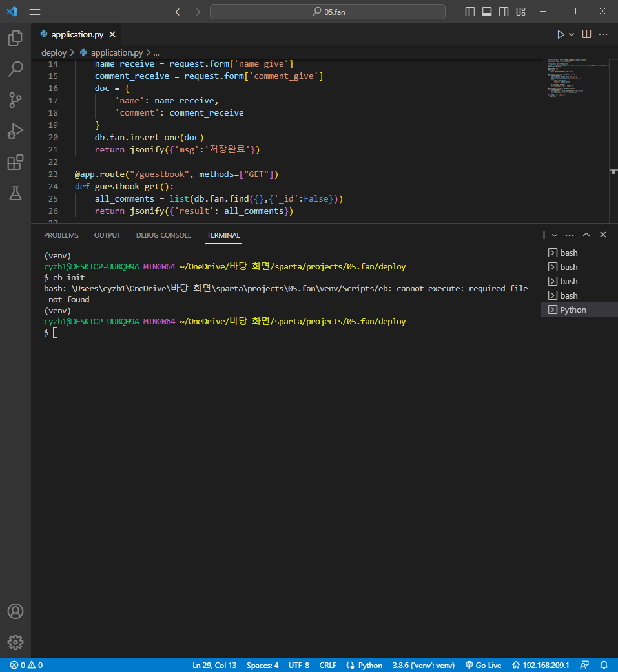This screenshot has height=672, width=618.
Task: Open the Extensions view
Action: (15, 162)
